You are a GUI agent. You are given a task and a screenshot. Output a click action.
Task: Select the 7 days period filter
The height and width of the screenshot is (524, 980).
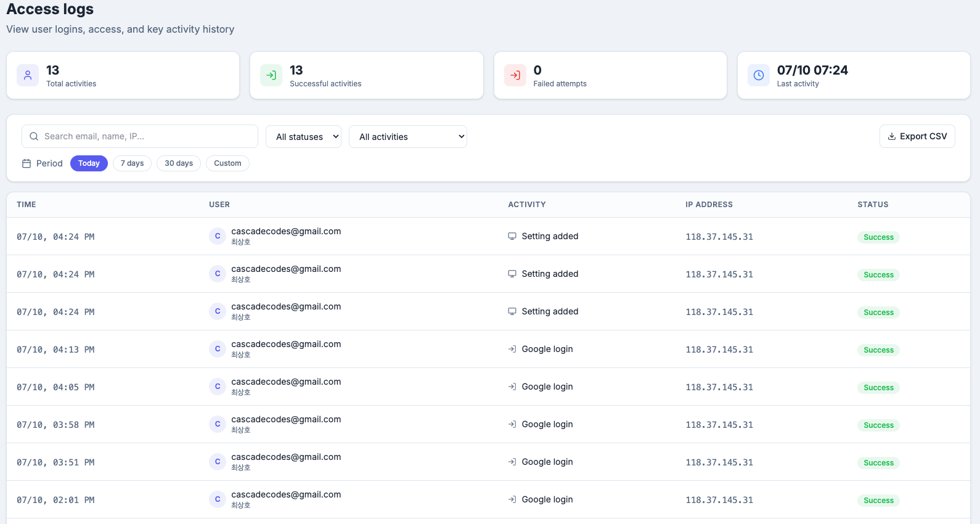point(132,163)
